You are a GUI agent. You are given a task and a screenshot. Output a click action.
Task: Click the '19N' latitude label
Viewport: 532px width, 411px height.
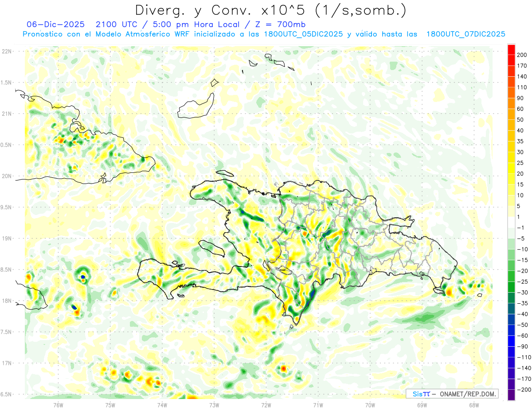pos(6,239)
